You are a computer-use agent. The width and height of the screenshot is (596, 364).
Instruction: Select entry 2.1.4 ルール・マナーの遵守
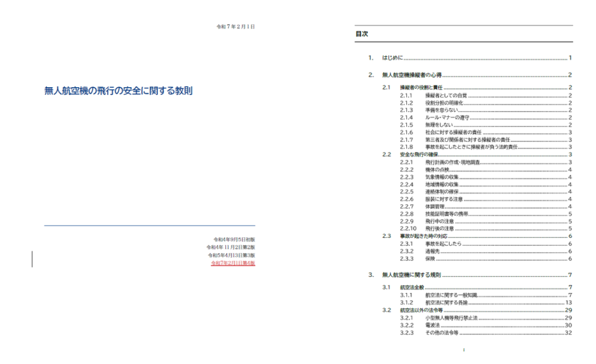coord(448,117)
